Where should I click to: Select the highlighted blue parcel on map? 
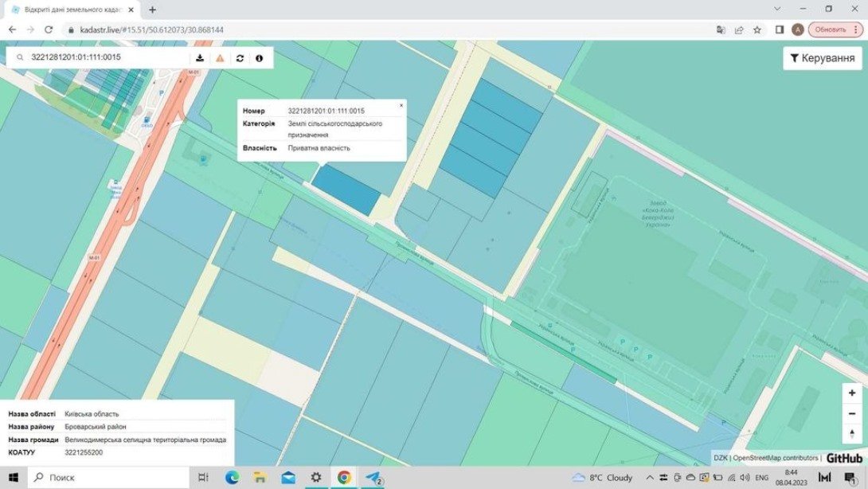347,190
